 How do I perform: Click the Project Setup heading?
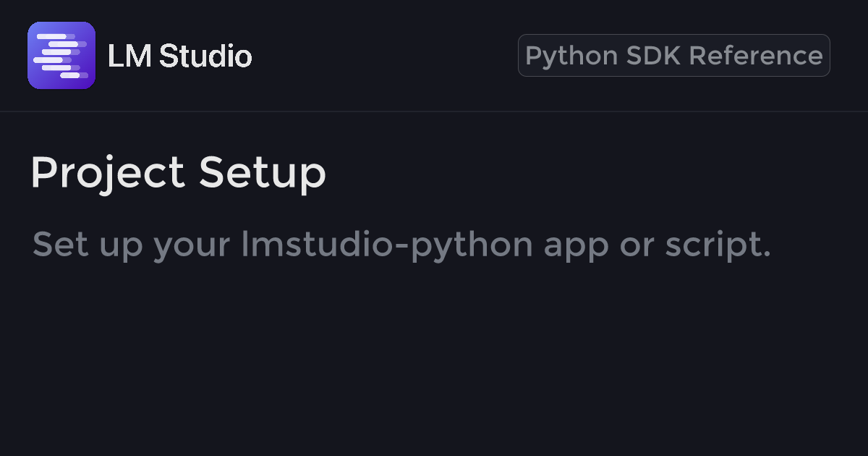point(178,173)
